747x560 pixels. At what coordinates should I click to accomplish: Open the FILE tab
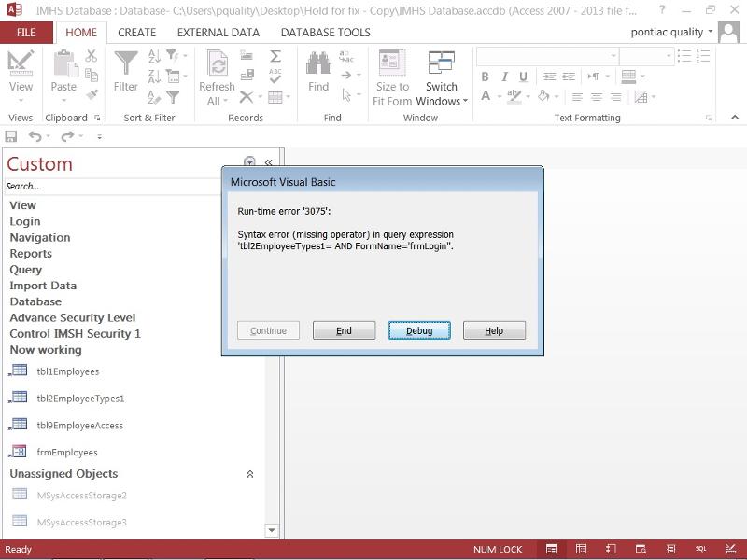tap(26, 33)
